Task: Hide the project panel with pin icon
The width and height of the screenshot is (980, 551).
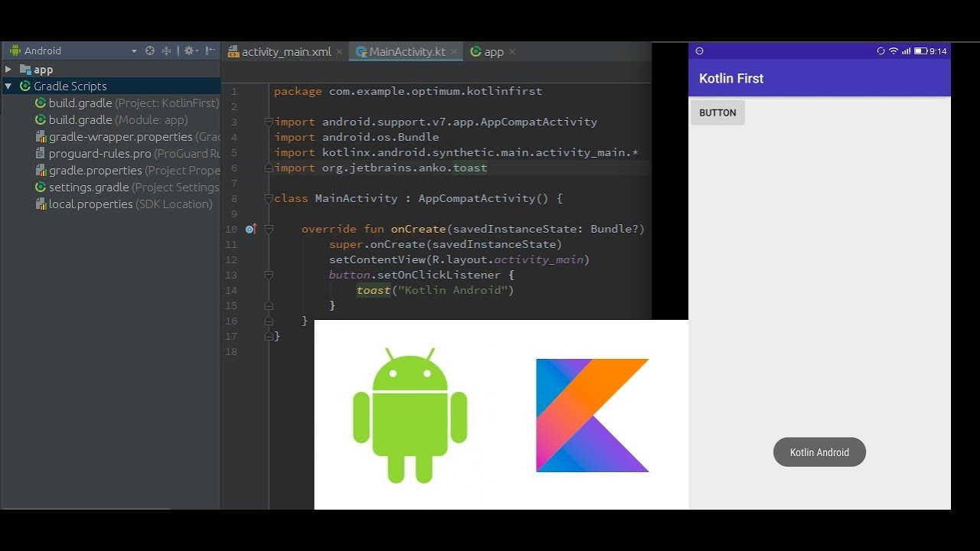Action: tap(210, 51)
